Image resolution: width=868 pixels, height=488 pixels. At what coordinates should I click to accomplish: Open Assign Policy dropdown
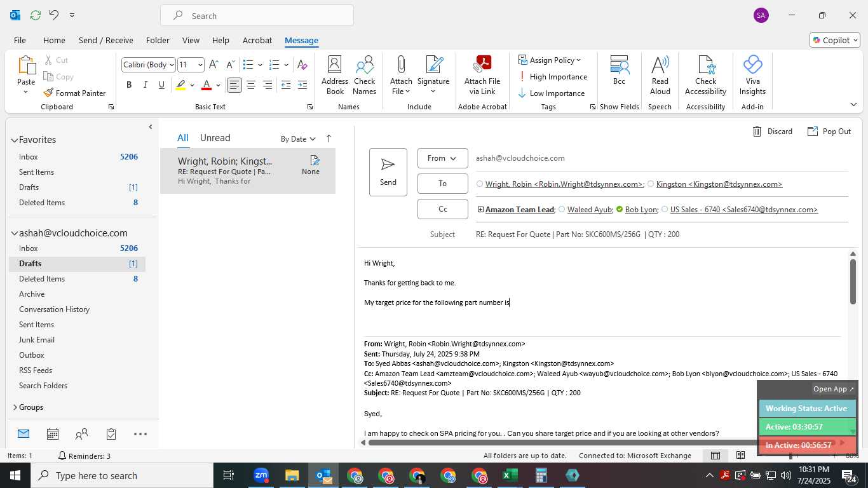point(550,60)
